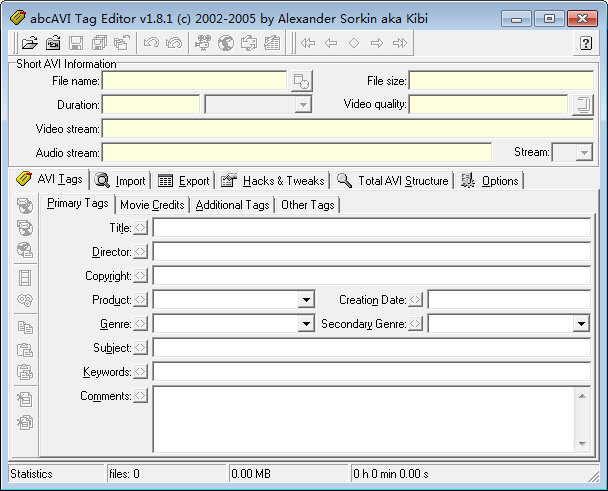Click the Comments scrollbar up arrow

coord(582,396)
